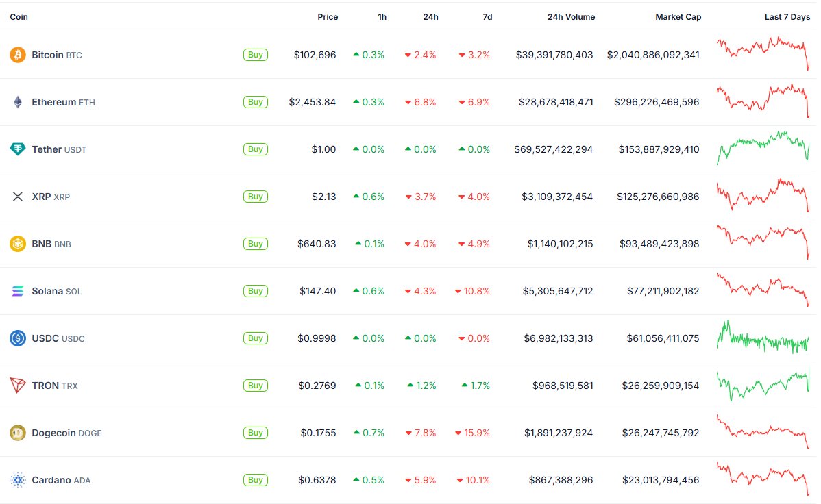Click the Last 7 Days header

[x=787, y=16]
